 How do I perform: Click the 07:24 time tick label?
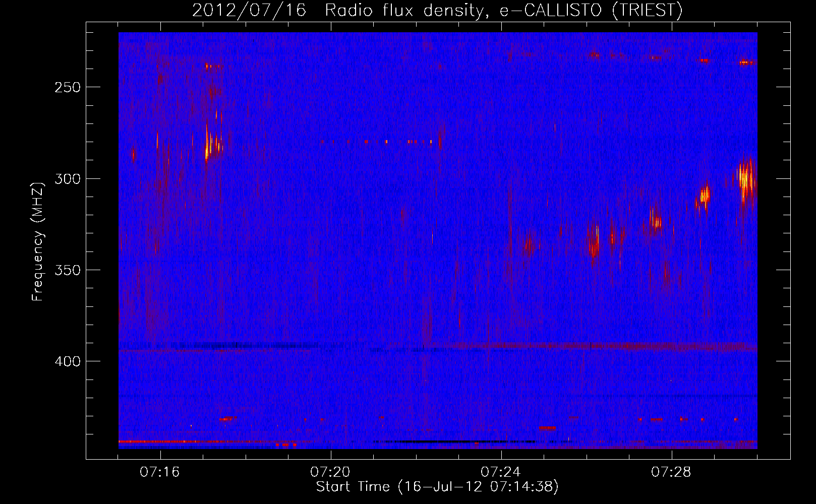501,472
